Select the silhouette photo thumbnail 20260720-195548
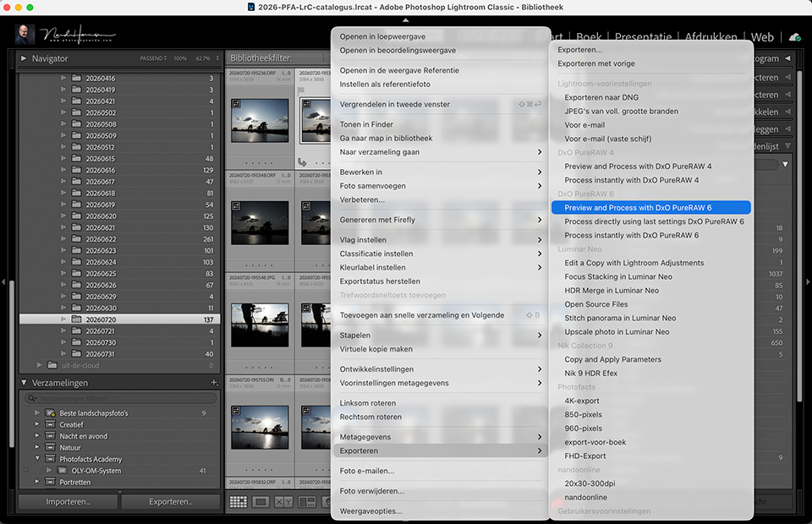The image size is (812, 524). (260, 325)
